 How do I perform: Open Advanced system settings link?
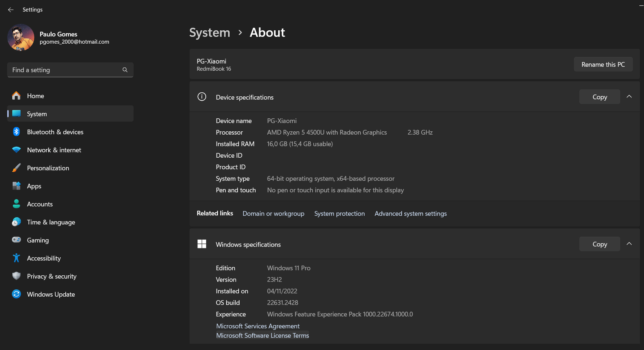click(410, 214)
